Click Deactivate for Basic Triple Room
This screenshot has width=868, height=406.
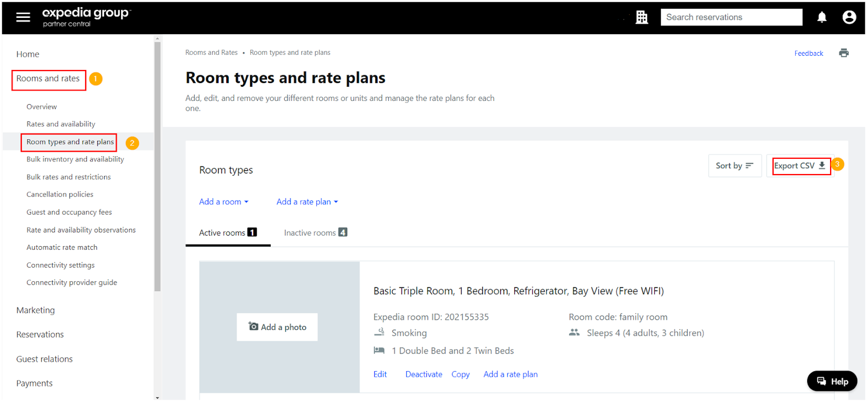click(424, 374)
